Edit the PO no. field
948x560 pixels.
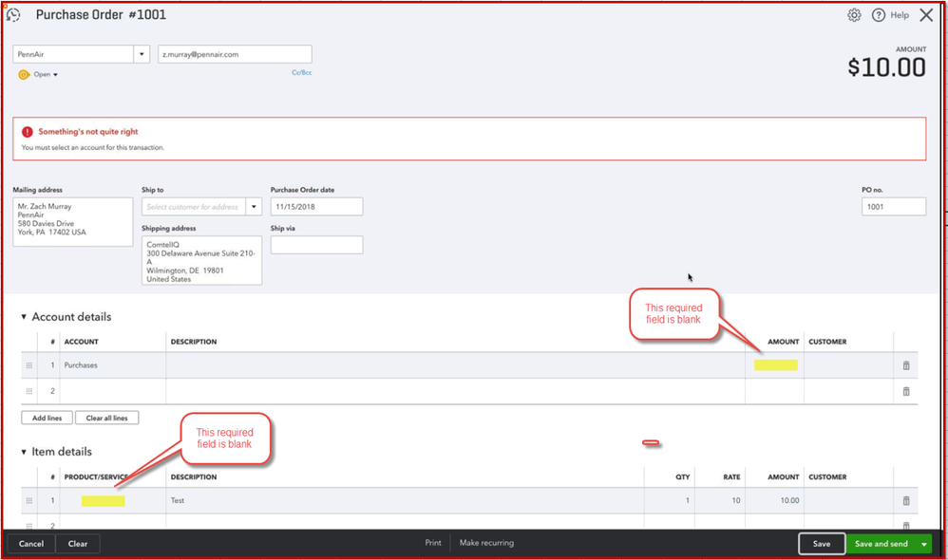tap(894, 207)
